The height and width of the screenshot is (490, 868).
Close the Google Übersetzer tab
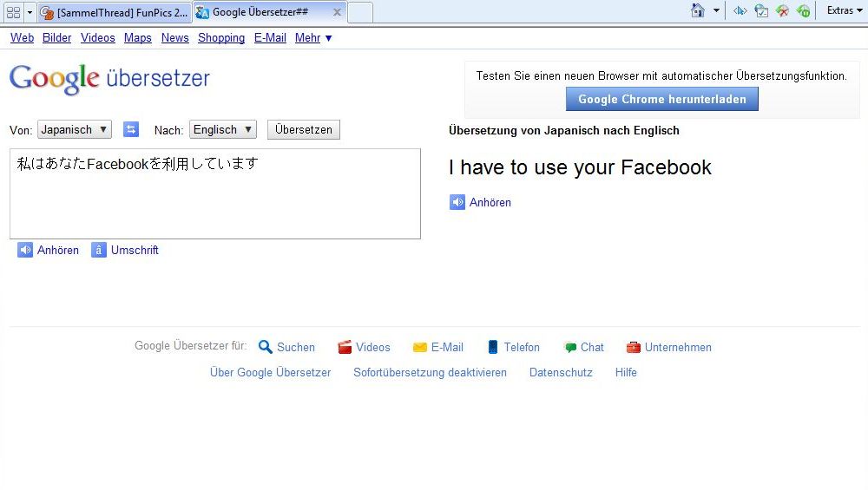(337, 11)
